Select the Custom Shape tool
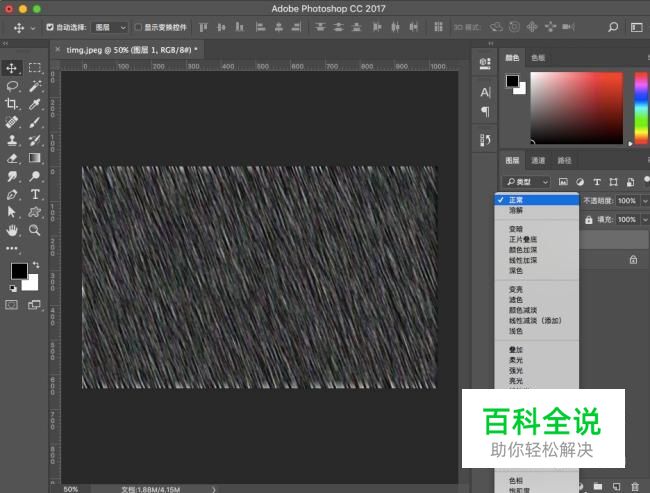 pos(35,212)
